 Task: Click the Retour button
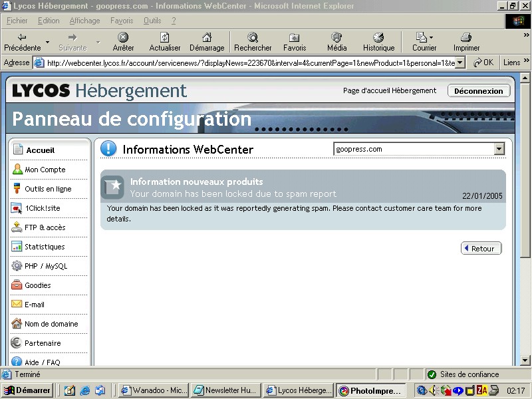pos(481,248)
